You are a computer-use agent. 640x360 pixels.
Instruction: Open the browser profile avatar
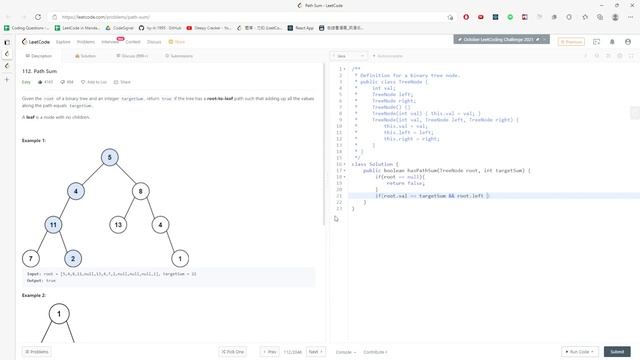click(615, 17)
